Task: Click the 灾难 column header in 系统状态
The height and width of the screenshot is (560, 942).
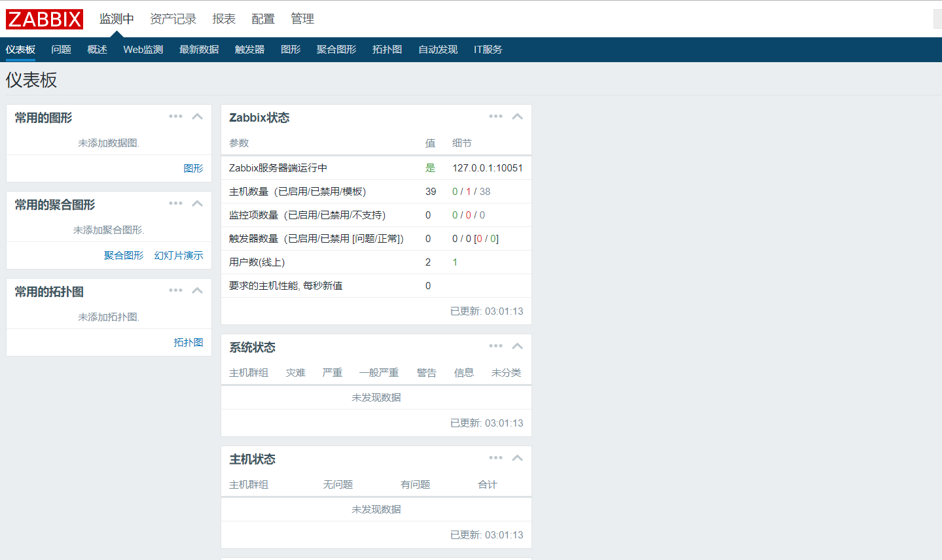Action: 296,373
